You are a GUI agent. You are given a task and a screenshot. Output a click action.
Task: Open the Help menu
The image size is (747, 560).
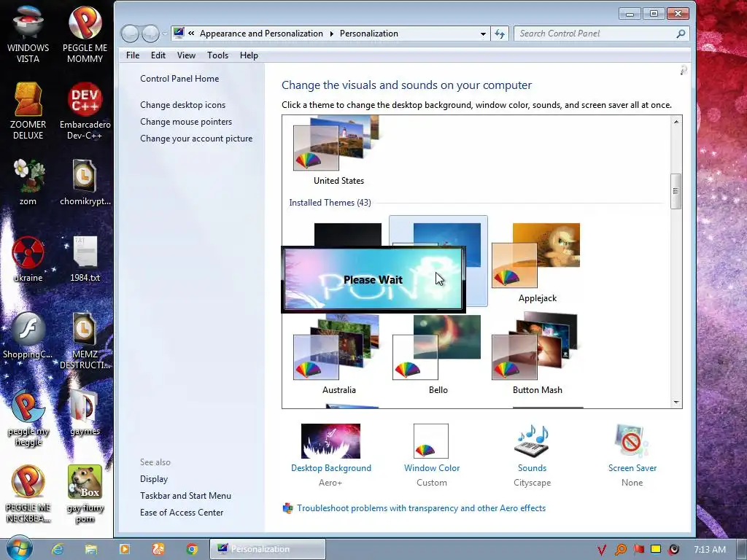click(x=249, y=55)
